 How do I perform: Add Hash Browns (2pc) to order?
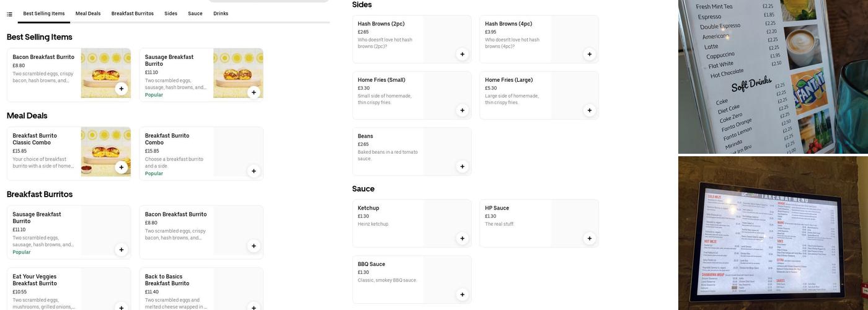(462, 54)
